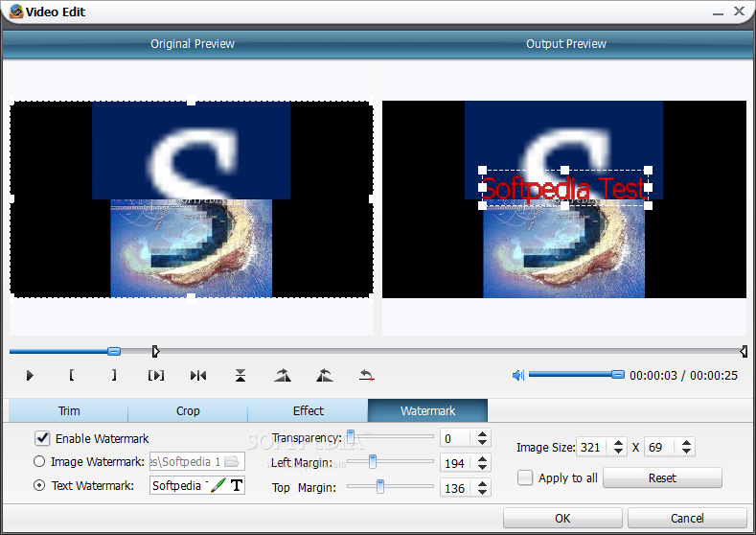Click the Transparency slider handle
This screenshot has width=756, height=535.
pyautogui.click(x=351, y=436)
